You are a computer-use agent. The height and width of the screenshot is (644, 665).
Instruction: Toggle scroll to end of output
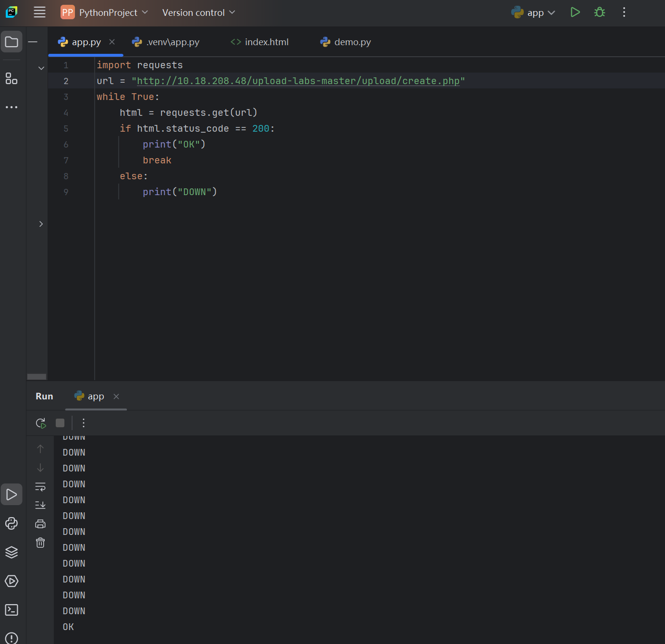[40, 505]
